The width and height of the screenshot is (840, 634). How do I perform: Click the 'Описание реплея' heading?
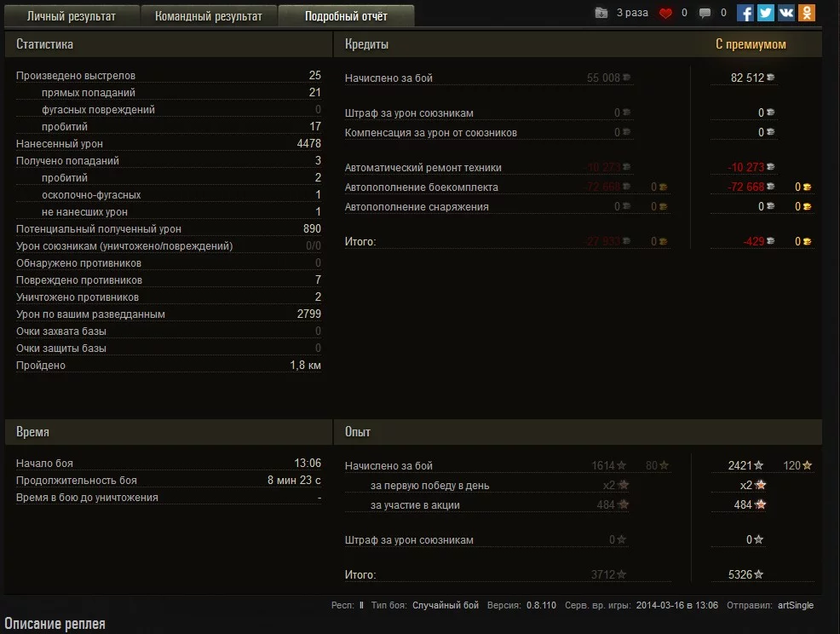point(55,624)
